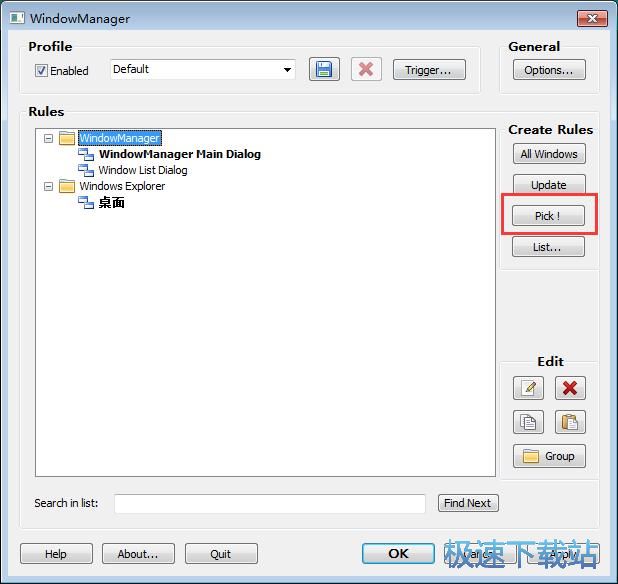Paste the rule using the clipboard icon
Screen dimensions: 618x584
tap(570, 422)
